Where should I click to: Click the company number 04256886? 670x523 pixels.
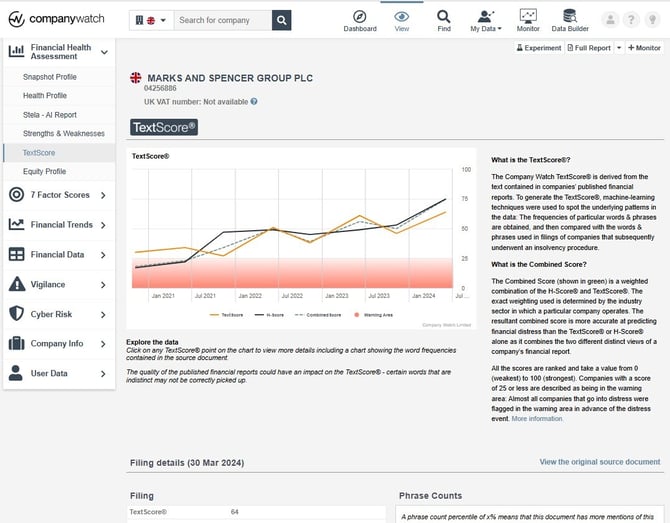pos(160,88)
